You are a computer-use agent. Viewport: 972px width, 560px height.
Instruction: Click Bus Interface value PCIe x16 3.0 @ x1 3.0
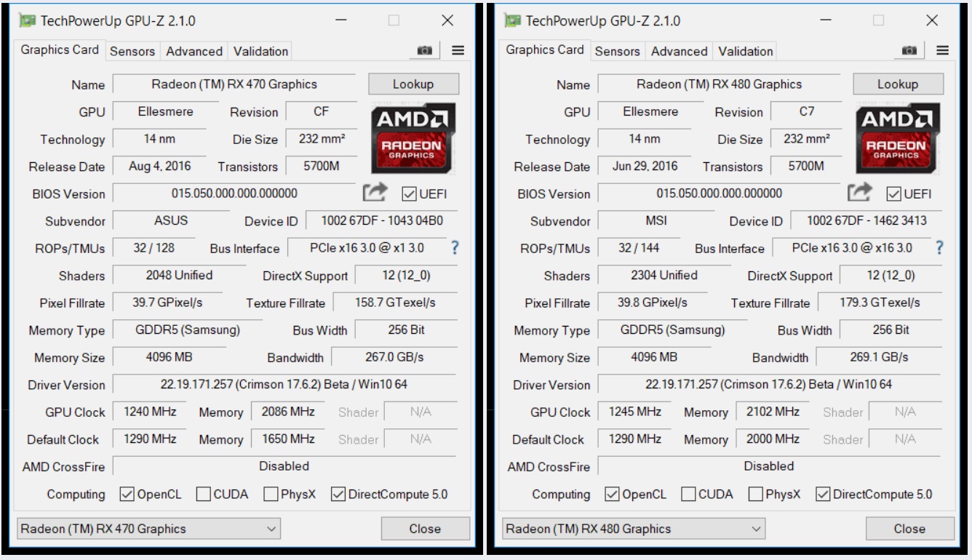tap(367, 247)
